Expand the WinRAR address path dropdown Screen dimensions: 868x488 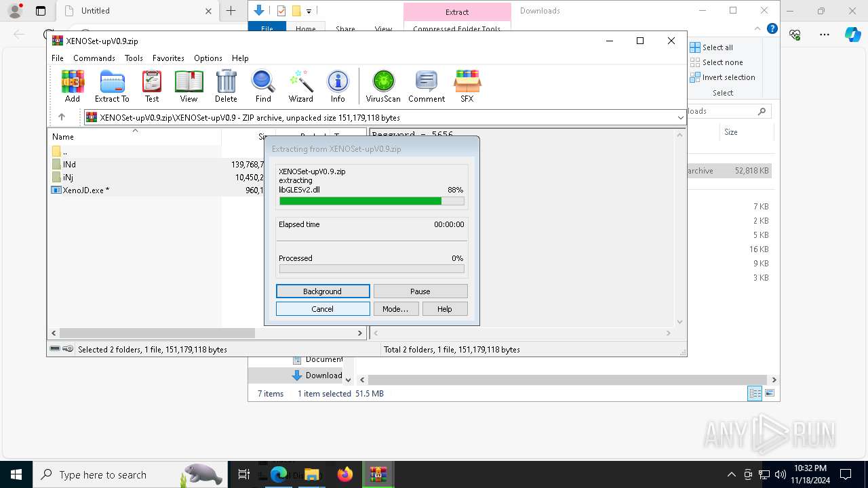[680, 118]
